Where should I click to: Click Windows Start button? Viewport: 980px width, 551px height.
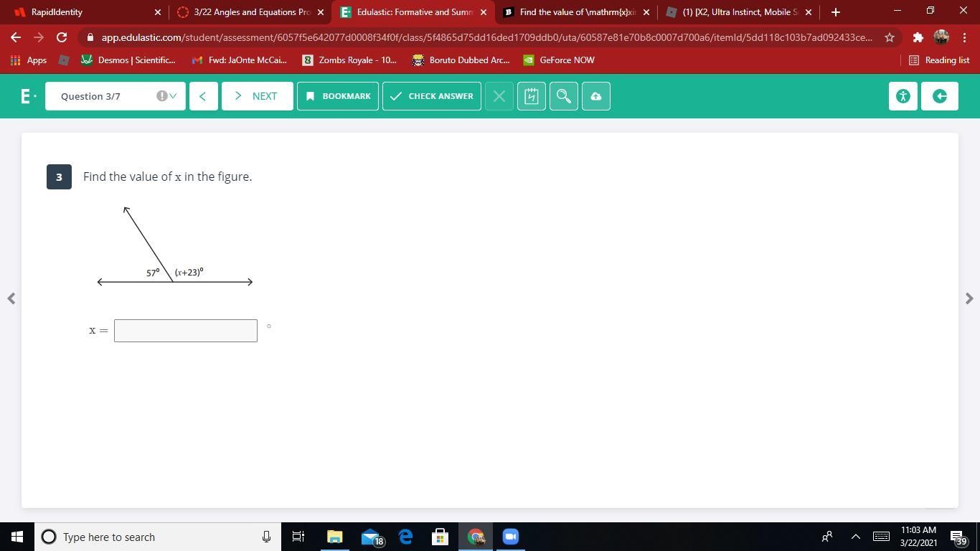click(17, 537)
